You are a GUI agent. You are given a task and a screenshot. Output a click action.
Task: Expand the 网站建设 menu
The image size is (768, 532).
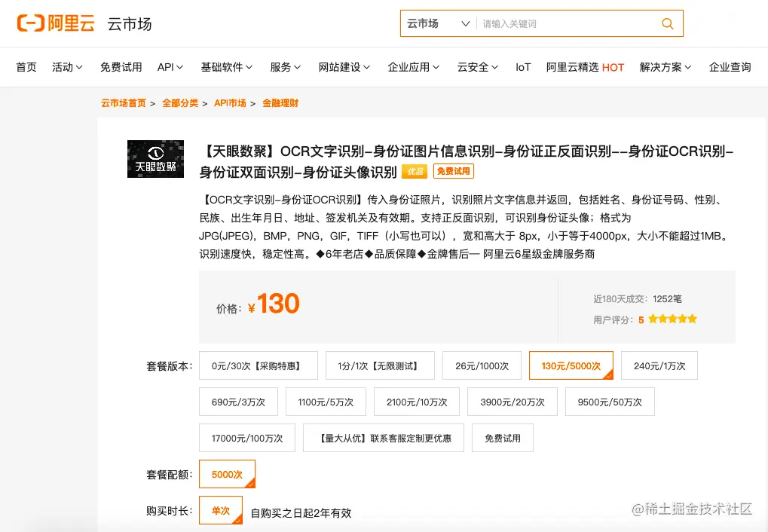(x=344, y=67)
